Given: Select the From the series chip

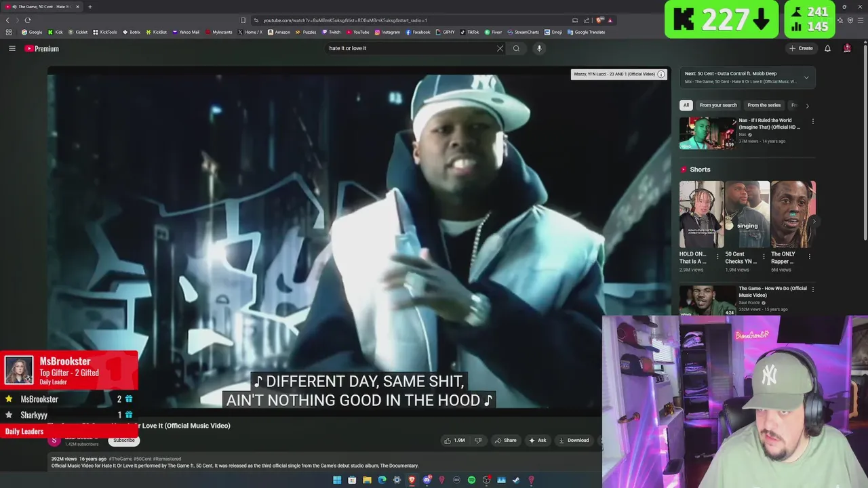Looking at the screenshot, I should tap(764, 105).
